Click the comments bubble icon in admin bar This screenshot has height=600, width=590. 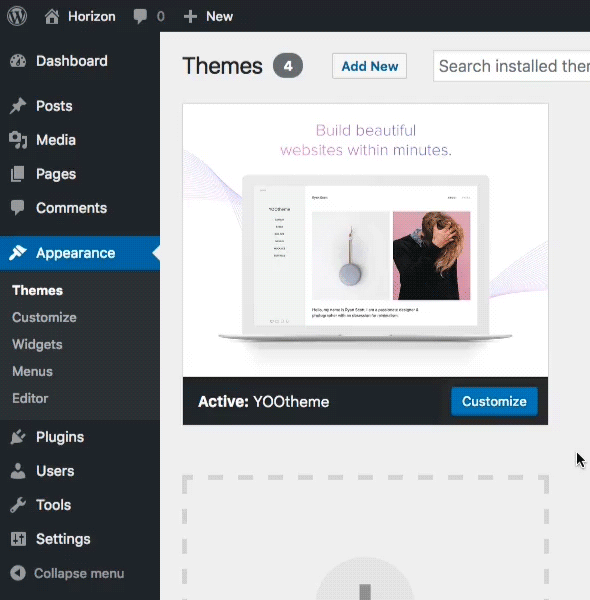pyautogui.click(x=140, y=16)
